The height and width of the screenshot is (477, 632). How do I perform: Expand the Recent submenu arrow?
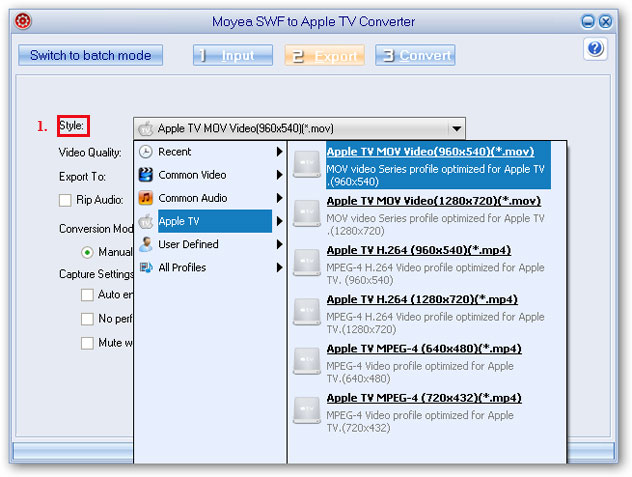(x=279, y=152)
